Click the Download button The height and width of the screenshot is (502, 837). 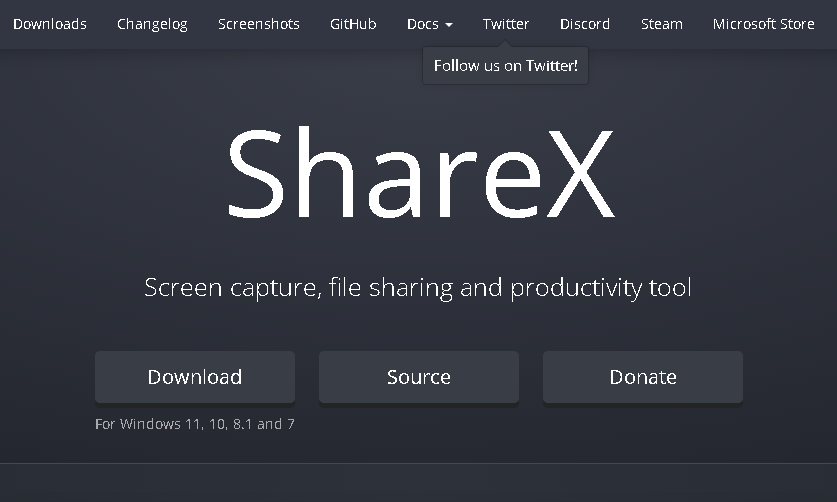(195, 377)
